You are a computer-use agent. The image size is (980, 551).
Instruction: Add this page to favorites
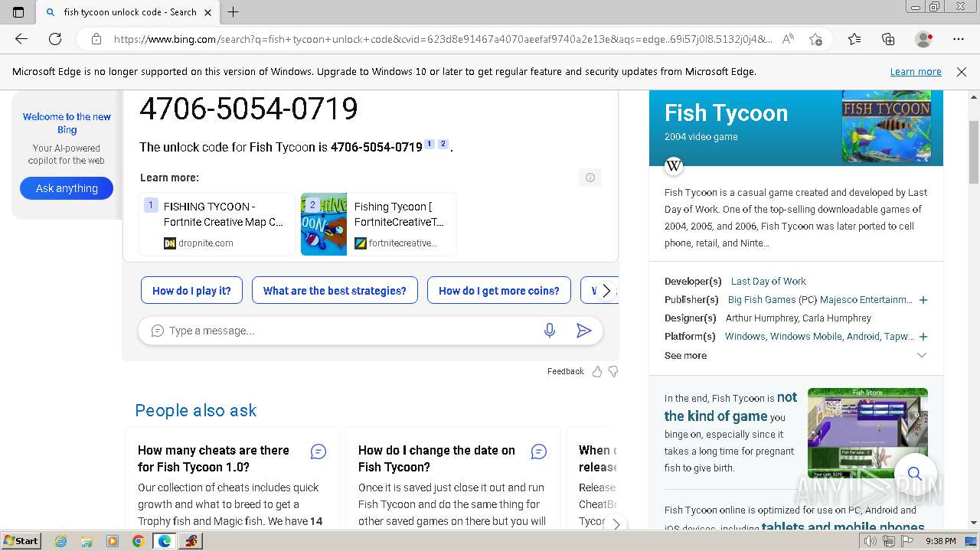click(x=815, y=39)
